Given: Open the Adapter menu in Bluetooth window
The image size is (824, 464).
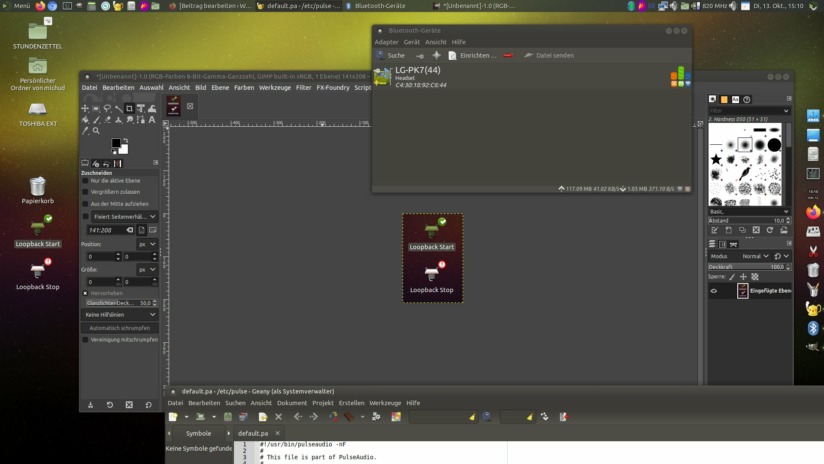Looking at the screenshot, I should 386,42.
